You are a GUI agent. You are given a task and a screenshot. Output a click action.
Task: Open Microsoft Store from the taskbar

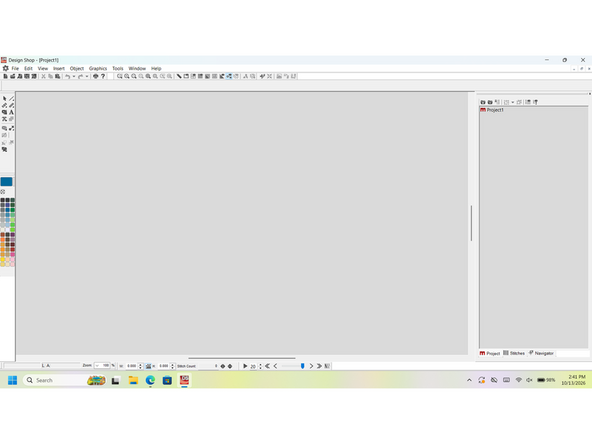pyautogui.click(x=167, y=380)
